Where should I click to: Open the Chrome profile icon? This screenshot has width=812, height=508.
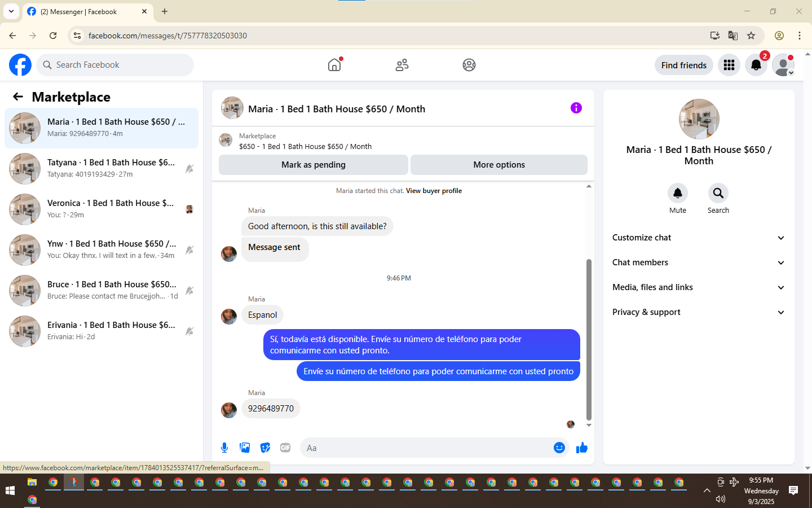coord(779,36)
